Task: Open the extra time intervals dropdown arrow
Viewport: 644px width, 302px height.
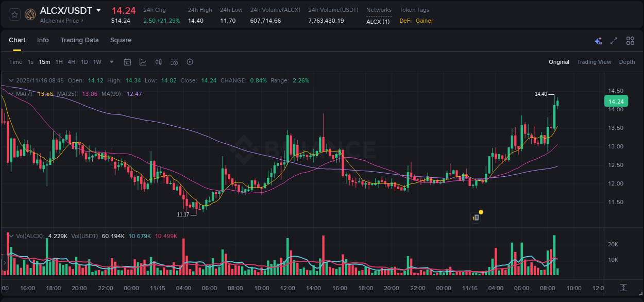Action: pyautogui.click(x=111, y=62)
